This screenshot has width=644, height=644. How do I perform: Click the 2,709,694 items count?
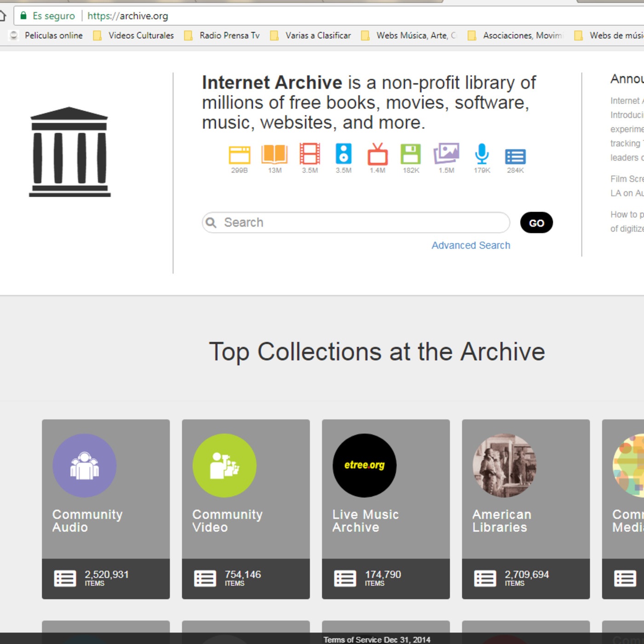tap(527, 578)
